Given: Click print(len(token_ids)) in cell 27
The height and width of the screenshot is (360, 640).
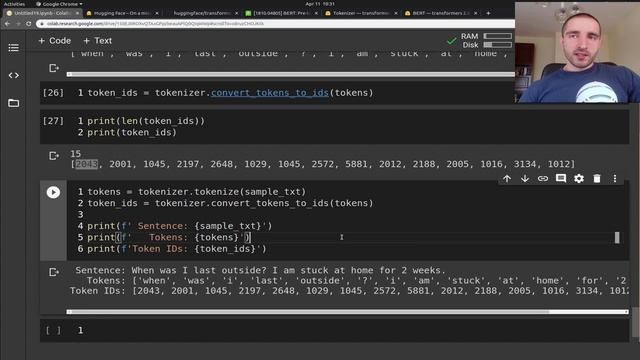Looking at the screenshot, I should pos(146,121).
